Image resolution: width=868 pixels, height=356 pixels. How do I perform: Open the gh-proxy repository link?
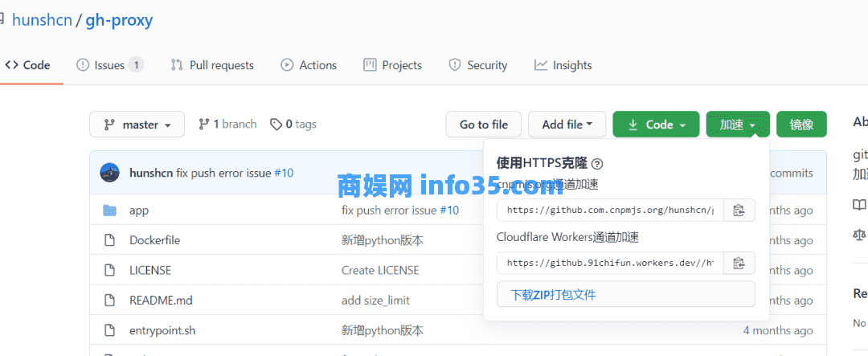(x=119, y=20)
